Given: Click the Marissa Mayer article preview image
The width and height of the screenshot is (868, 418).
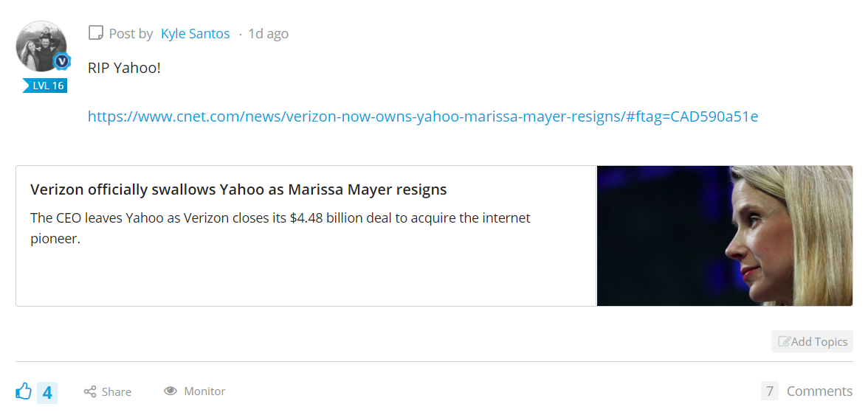Looking at the screenshot, I should pyautogui.click(x=725, y=236).
